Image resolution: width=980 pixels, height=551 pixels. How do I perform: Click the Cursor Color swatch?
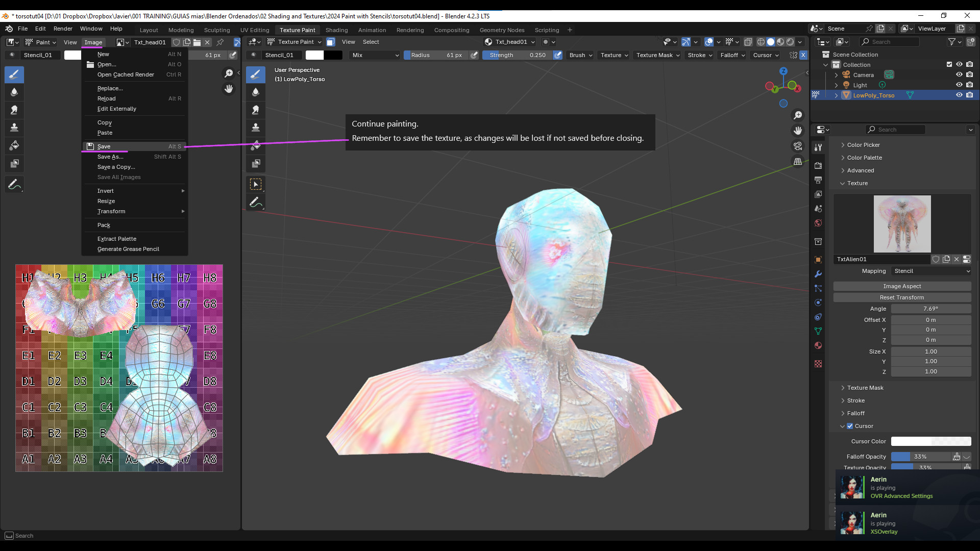(x=931, y=441)
